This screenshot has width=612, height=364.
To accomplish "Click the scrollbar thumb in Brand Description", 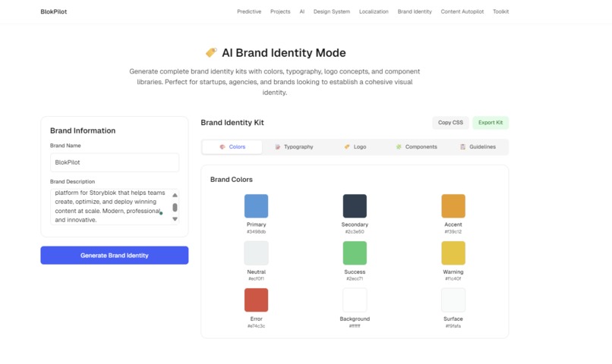I will 175,207.
